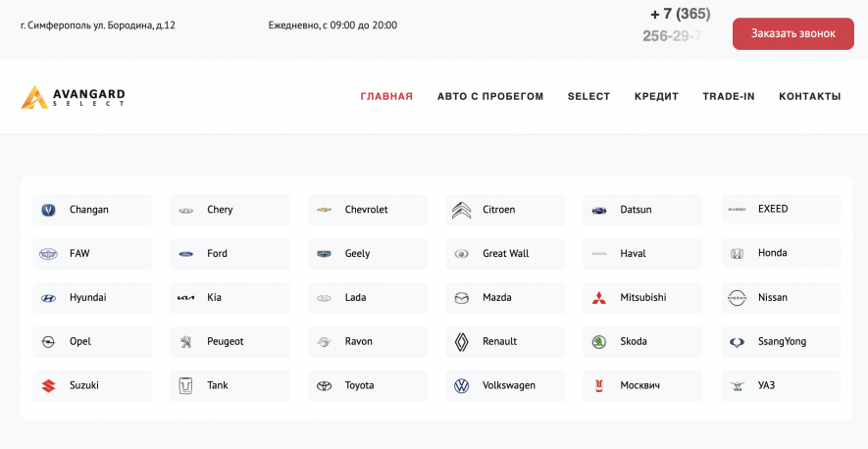868x449 pixels.
Task: Click the Opel logo icon
Action: point(49,341)
